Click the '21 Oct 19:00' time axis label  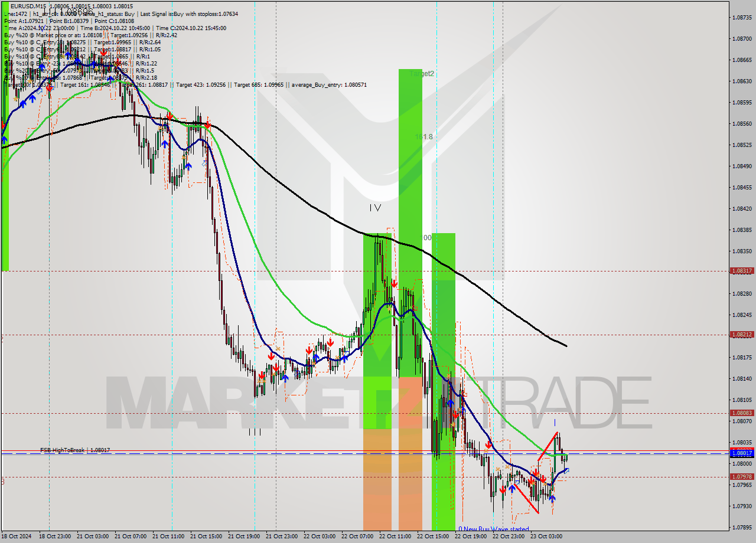[244, 537]
